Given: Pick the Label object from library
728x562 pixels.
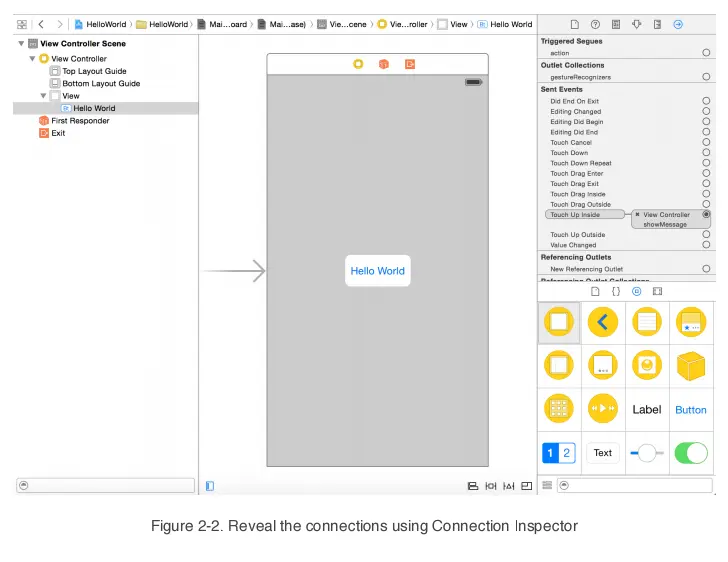Looking at the screenshot, I should point(647,410).
